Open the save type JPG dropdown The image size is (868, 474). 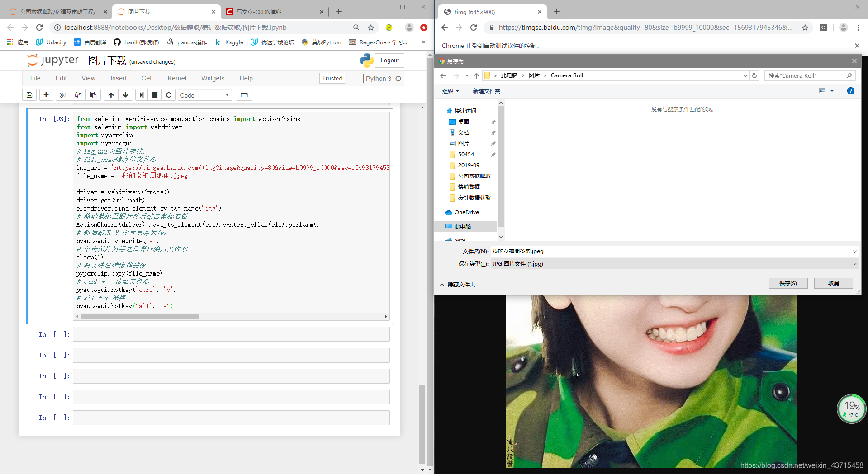[x=674, y=264]
